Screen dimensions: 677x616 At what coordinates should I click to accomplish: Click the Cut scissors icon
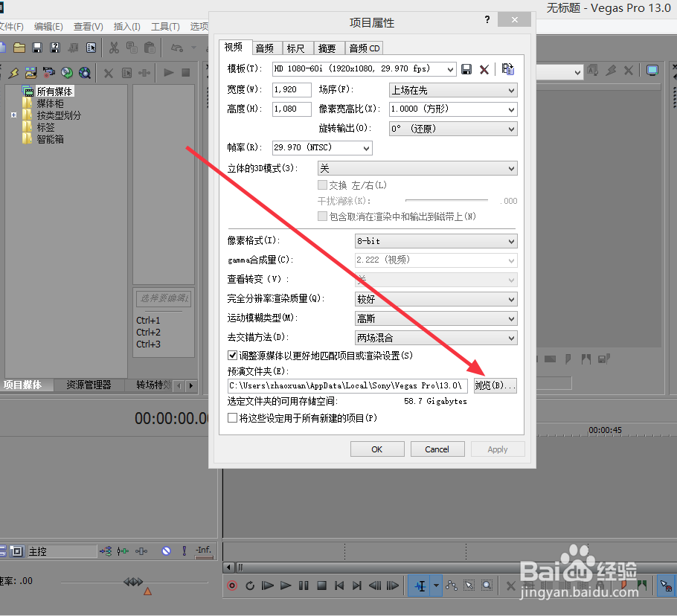click(114, 48)
